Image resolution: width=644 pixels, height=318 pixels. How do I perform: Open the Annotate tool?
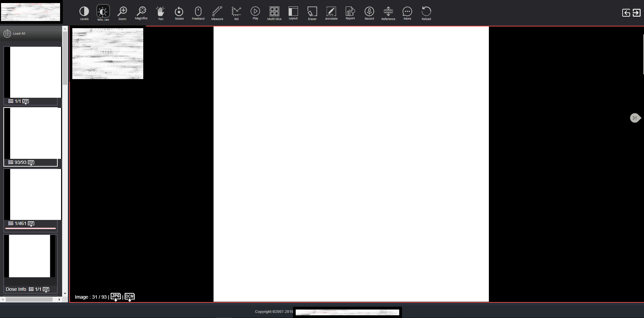(331, 12)
